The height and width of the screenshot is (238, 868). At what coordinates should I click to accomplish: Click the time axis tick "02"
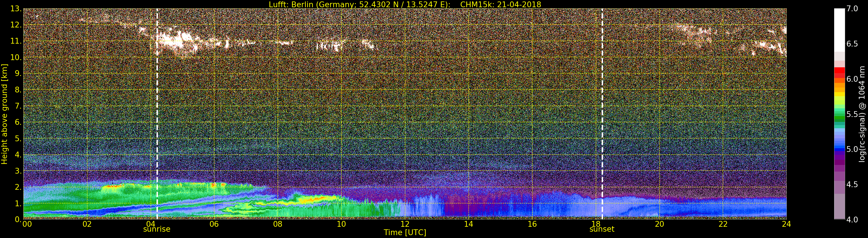[x=87, y=224]
